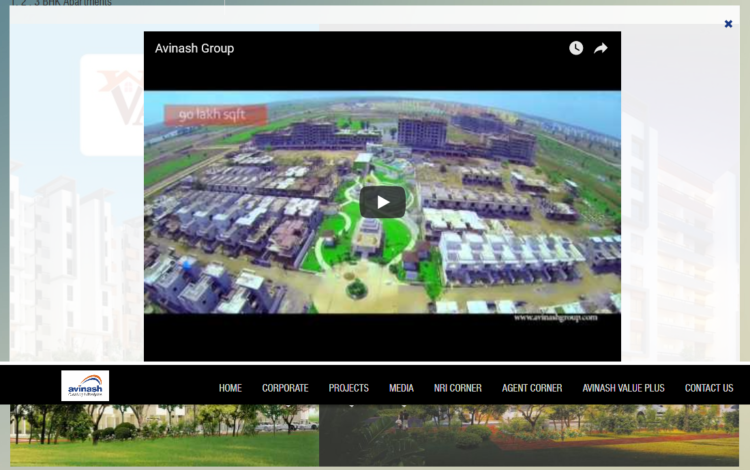Open the PROJECTS menu

[x=349, y=388]
